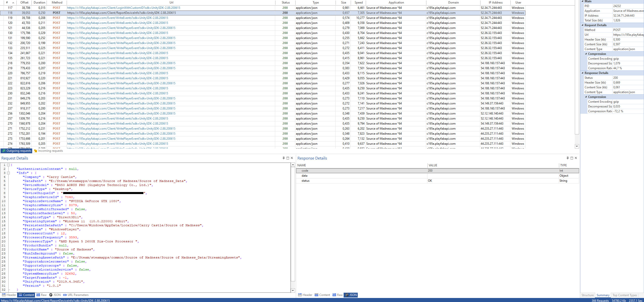Select the data row in response JSON
Screen dimensions: 644x302
tap(305, 176)
